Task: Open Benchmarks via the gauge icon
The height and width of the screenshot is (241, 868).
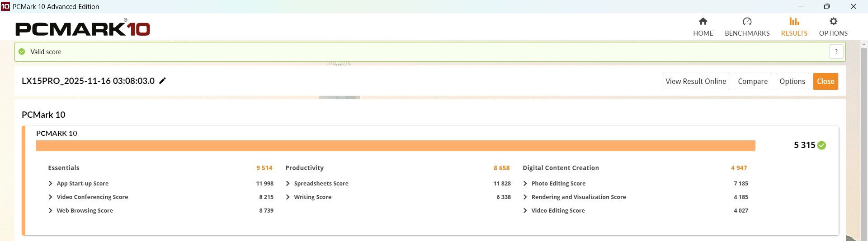Action: pos(747,21)
